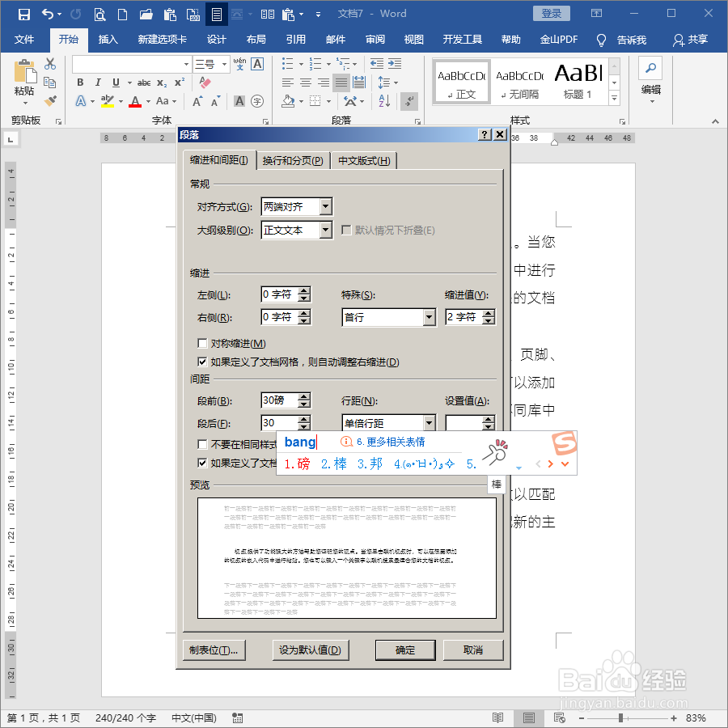The image size is (728, 728).
Task: Toggle Underline formatting
Action: coord(116,83)
